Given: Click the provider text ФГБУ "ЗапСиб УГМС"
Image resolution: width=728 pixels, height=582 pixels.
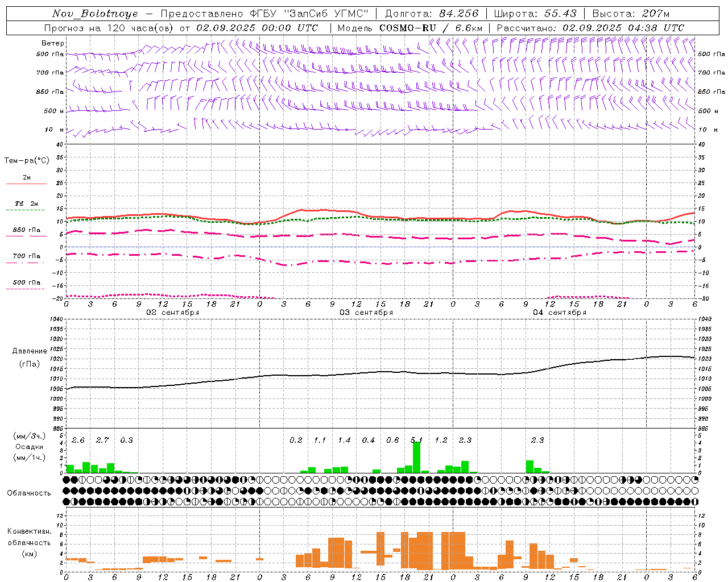Looking at the screenshot, I should click(x=309, y=14).
